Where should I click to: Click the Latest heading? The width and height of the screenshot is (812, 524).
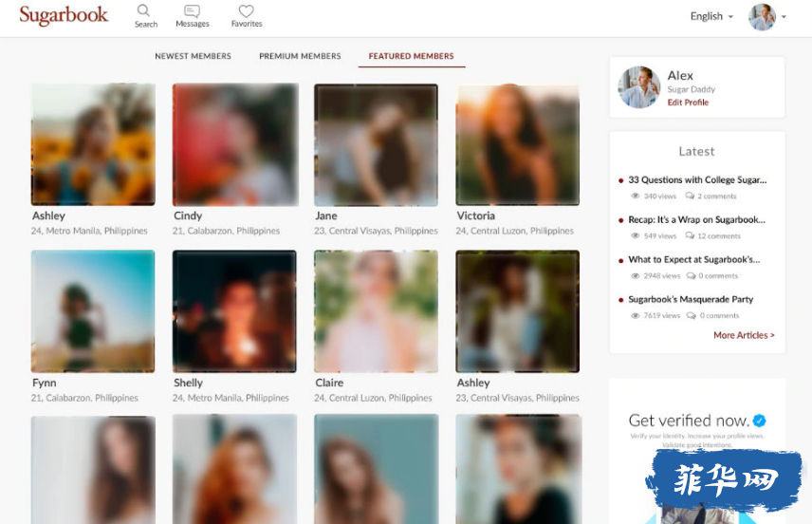click(x=696, y=151)
